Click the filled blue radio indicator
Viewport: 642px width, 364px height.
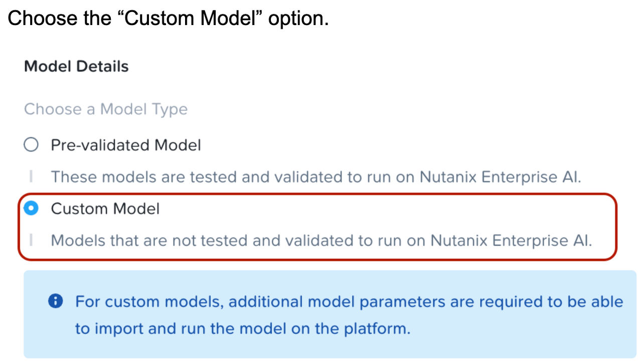click(x=30, y=209)
